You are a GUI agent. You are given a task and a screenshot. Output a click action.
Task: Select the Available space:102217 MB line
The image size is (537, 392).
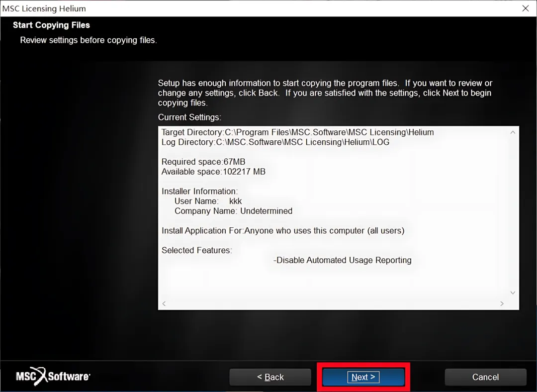pos(213,172)
